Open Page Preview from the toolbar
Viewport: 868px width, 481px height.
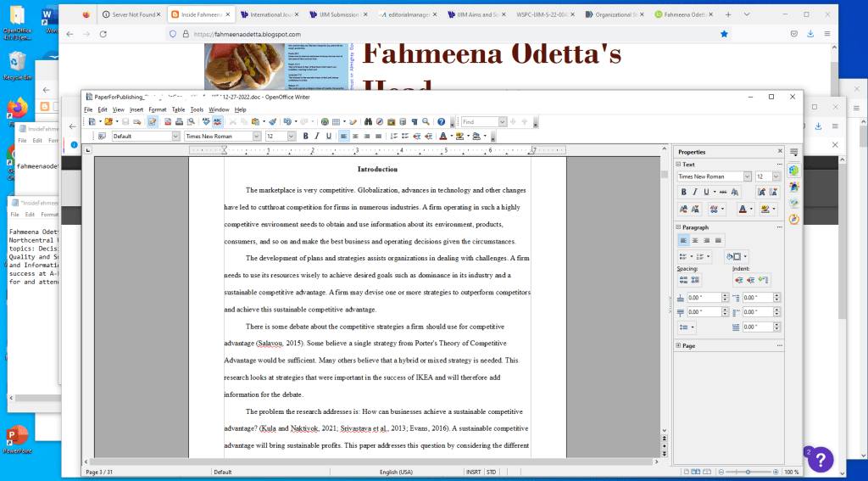pyautogui.click(x=191, y=121)
